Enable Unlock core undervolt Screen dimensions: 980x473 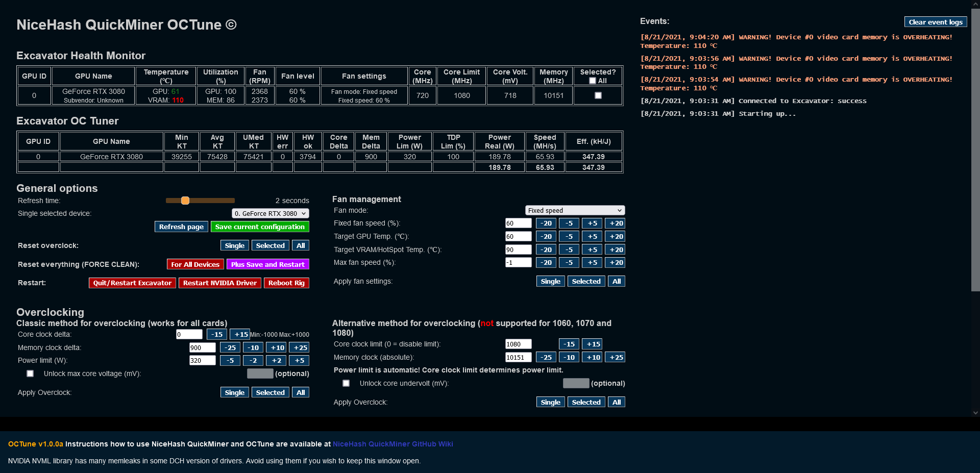346,383
